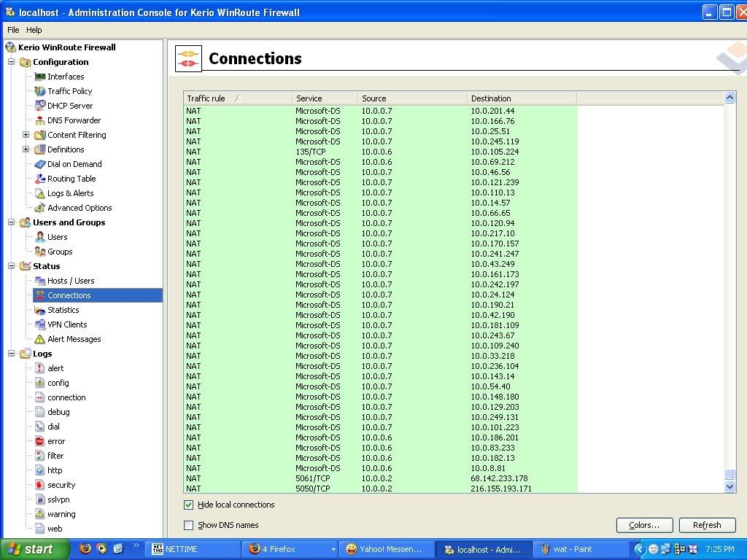Click the Firefox icon in quick launch
Screen dimensions: 747x560
tap(85, 548)
